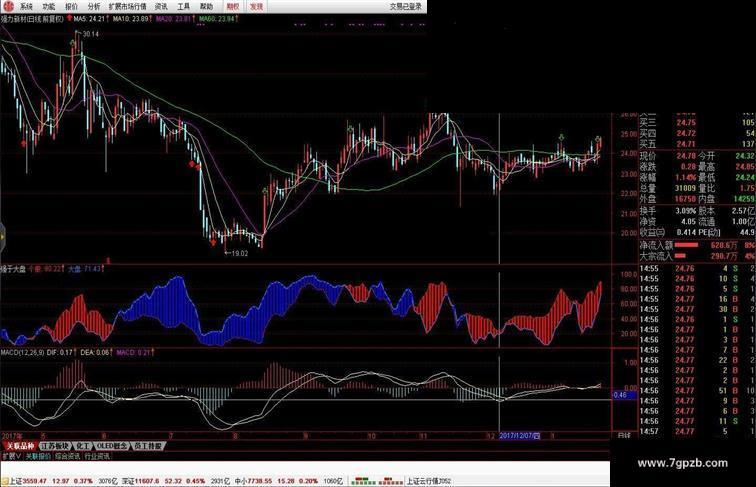Screen dimensions: 756x487
Task: Select the 江苏板块 tab
Action: (x=55, y=446)
